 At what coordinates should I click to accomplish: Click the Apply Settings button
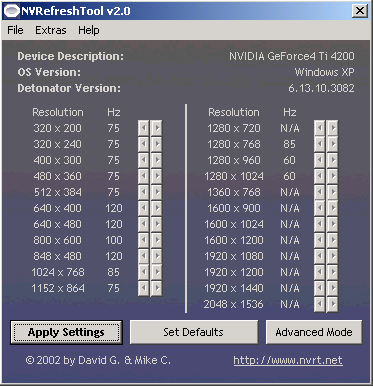click(x=66, y=332)
